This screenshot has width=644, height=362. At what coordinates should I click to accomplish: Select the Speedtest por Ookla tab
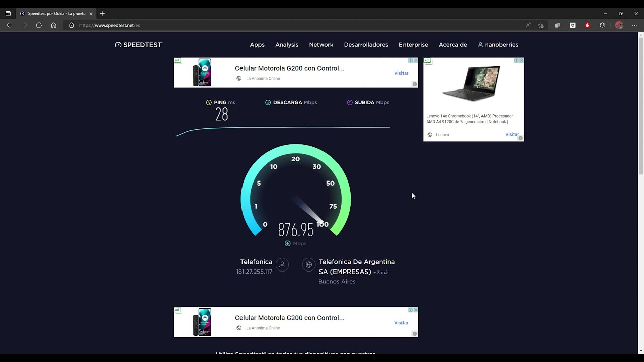tap(56, 14)
